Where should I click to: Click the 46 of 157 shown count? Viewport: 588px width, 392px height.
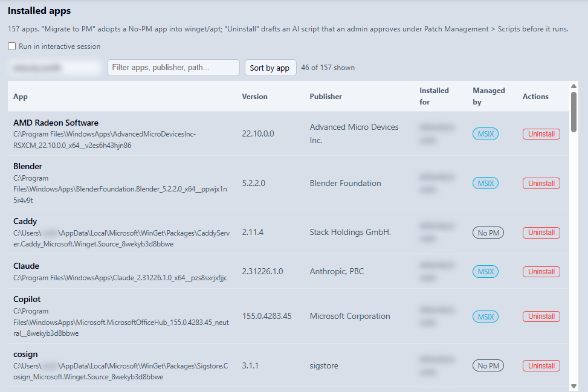coord(328,68)
